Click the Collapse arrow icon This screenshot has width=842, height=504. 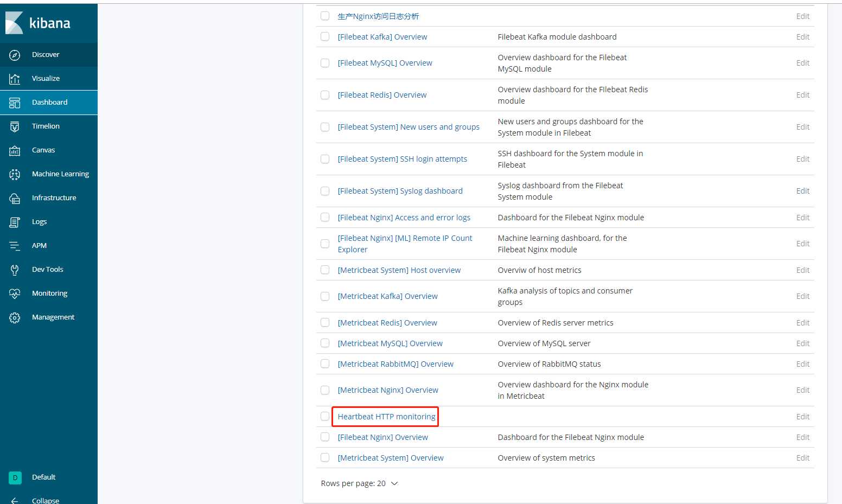click(x=15, y=501)
